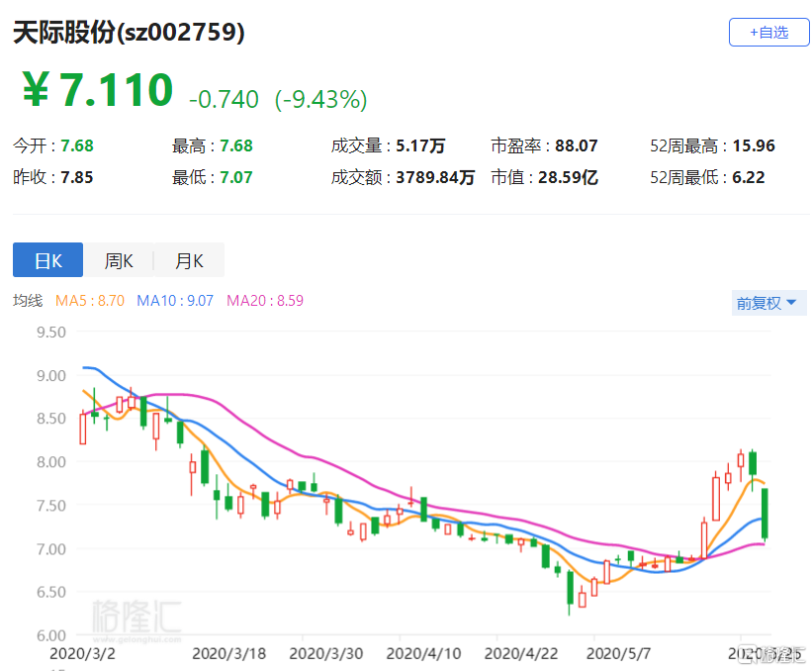Screen dimensions: 812x671
Task: Click the 成交额 value 3789.84万
Action: pyautogui.click(x=435, y=177)
